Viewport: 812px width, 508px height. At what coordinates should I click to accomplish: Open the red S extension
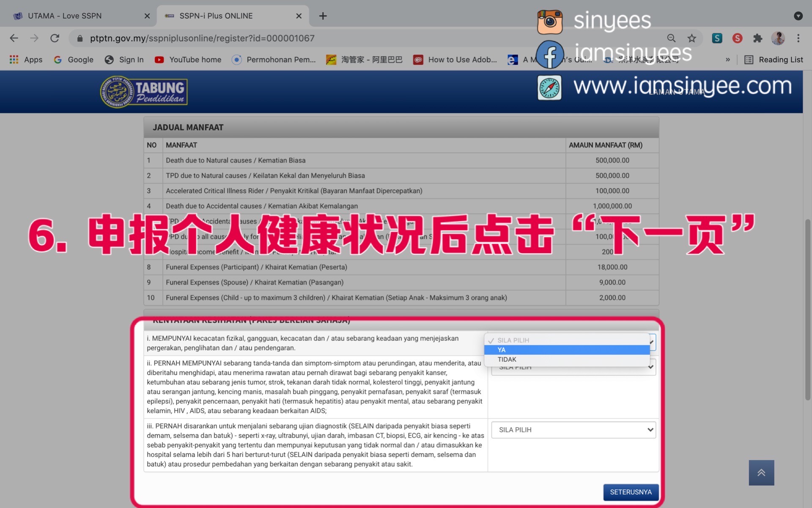737,38
